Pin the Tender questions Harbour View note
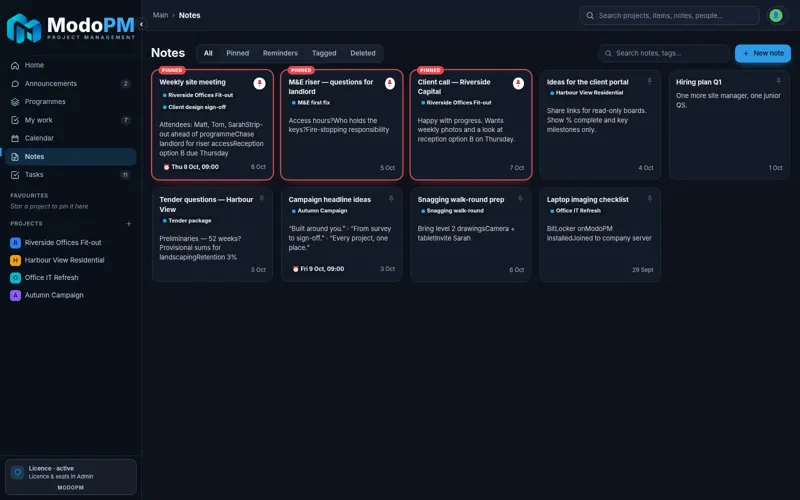The image size is (800, 500). [x=262, y=199]
